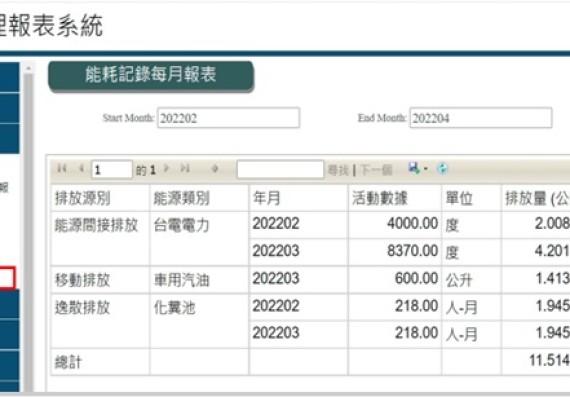Jump to last page of report

(x=185, y=168)
